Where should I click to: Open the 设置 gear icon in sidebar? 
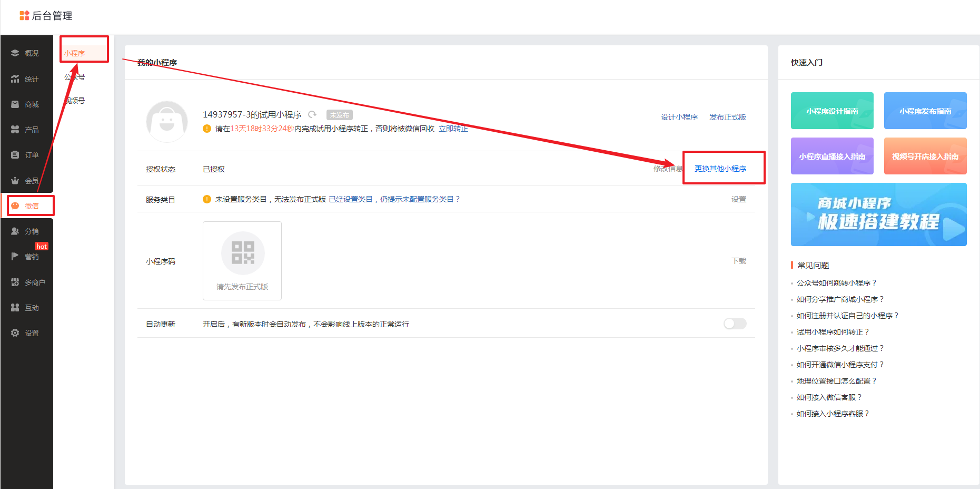15,333
